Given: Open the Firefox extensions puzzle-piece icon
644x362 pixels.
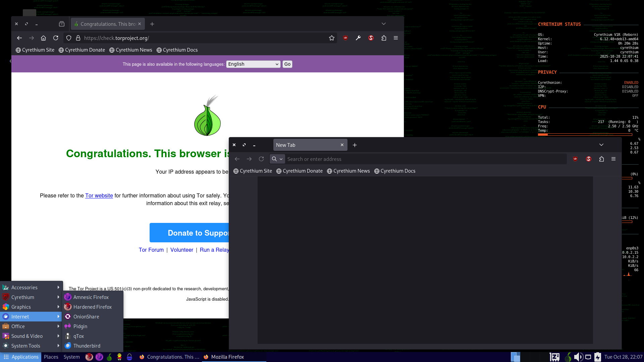Looking at the screenshot, I should click(384, 38).
